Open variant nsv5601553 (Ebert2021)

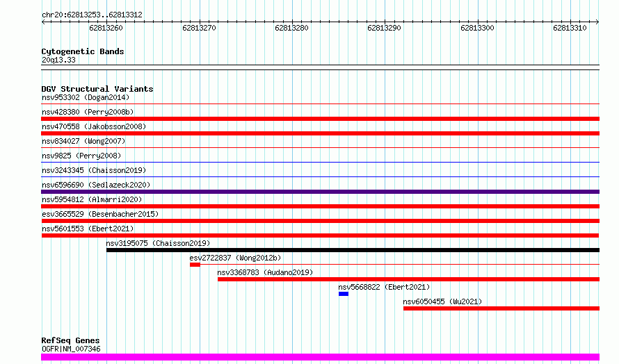pos(88,229)
